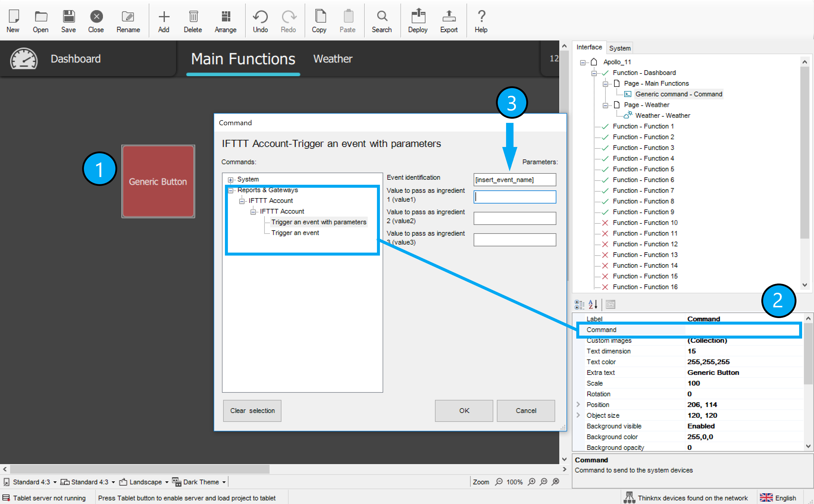Click the Clear selection button
Image resolution: width=814 pixels, height=504 pixels.
coord(252,410)
